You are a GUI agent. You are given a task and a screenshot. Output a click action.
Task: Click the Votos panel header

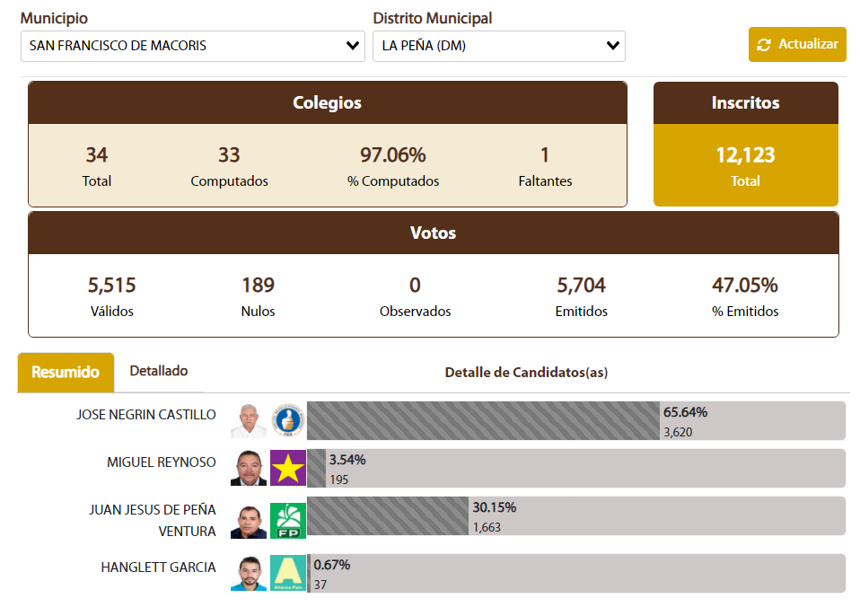click(433, 233)
